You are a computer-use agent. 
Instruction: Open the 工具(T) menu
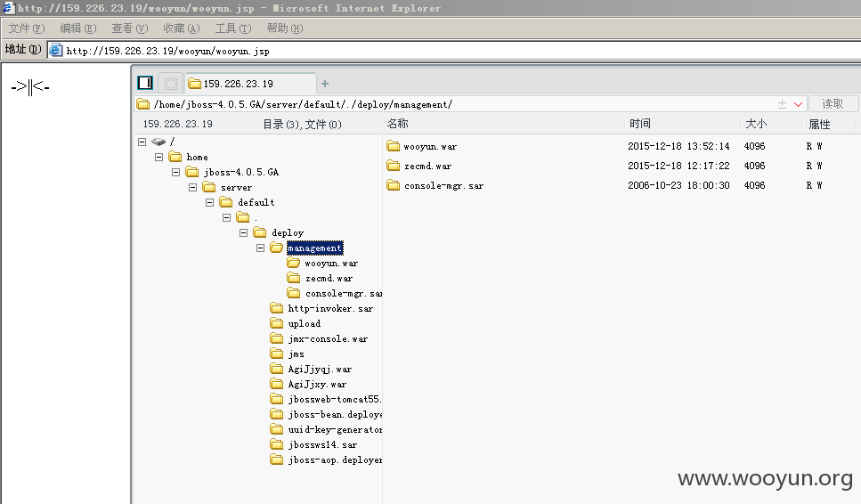coord(232,28)
